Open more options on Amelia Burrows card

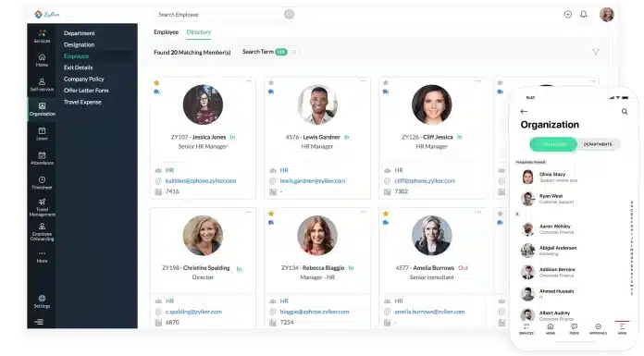point(478,212)
